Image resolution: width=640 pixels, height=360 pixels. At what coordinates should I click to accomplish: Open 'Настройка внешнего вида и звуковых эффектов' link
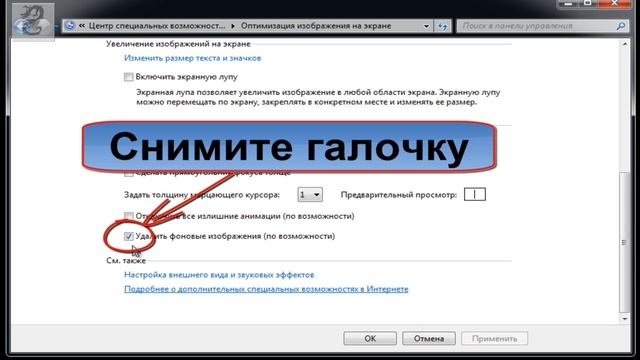[219, 275]
